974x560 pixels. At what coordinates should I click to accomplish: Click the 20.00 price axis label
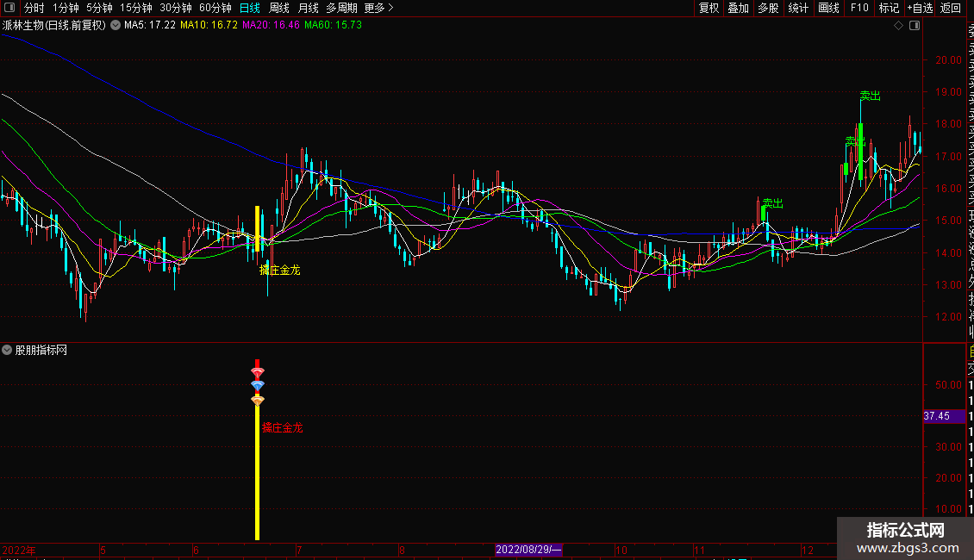(948, 60)
